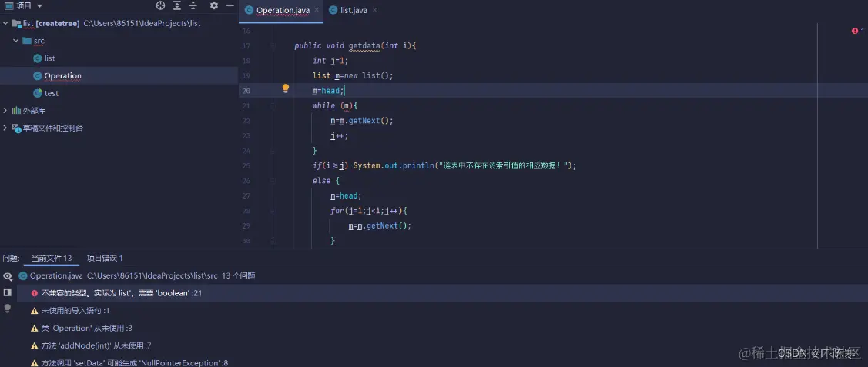Click line number 20 in the gutter
The image size is (868, 367).
coord(246,91)
